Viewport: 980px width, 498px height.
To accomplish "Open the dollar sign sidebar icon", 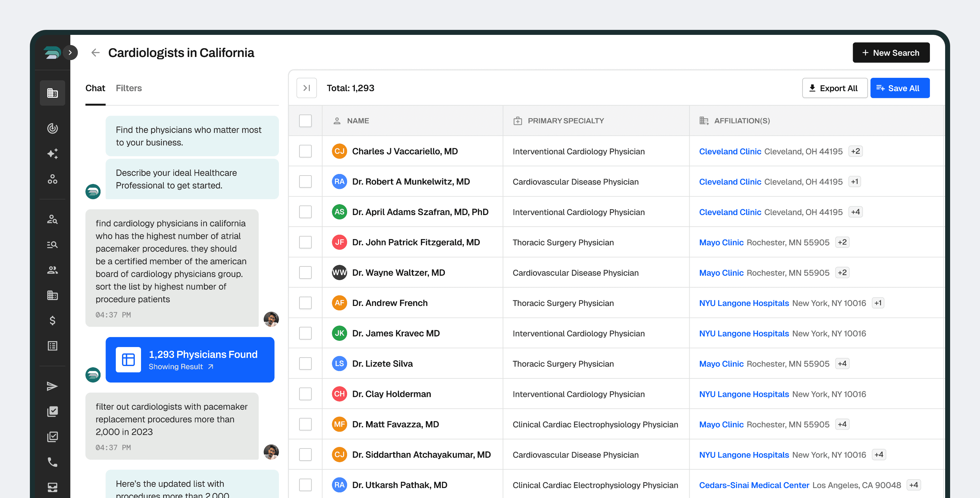I will point(53,320).
